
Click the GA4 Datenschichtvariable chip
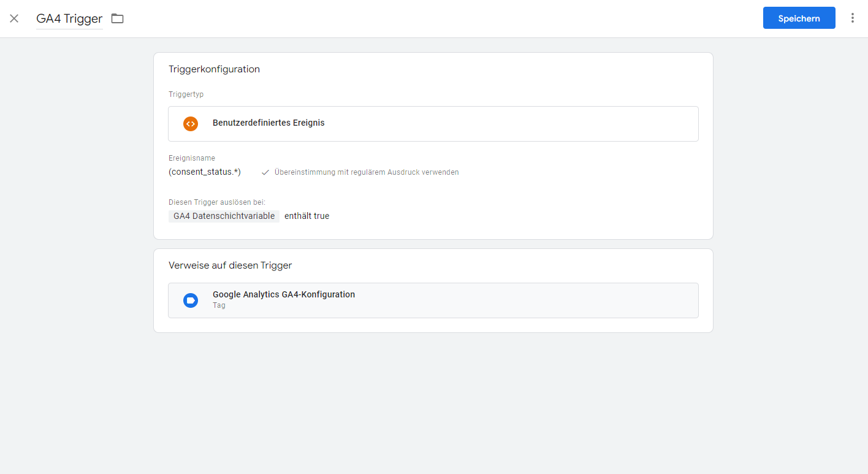tap(224, 216)
